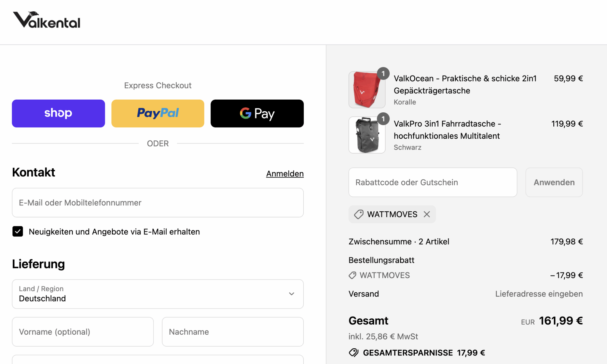Click the –17,99 € discount value
This screenshot has height=364, width=607.
click(x=566, y=275)
